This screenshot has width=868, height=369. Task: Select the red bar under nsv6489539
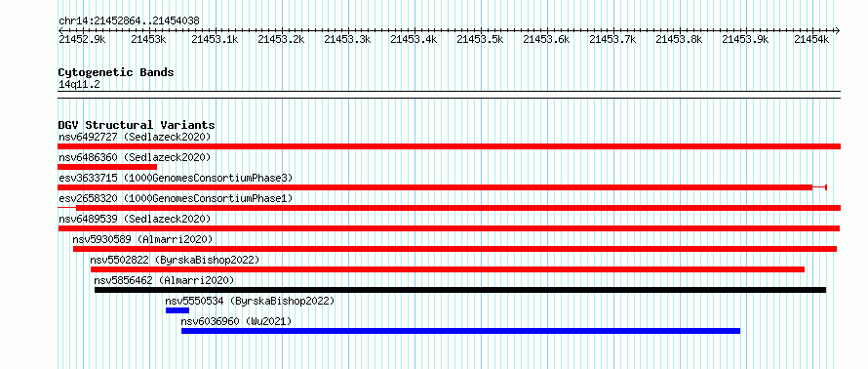click(x=449, y=228)
